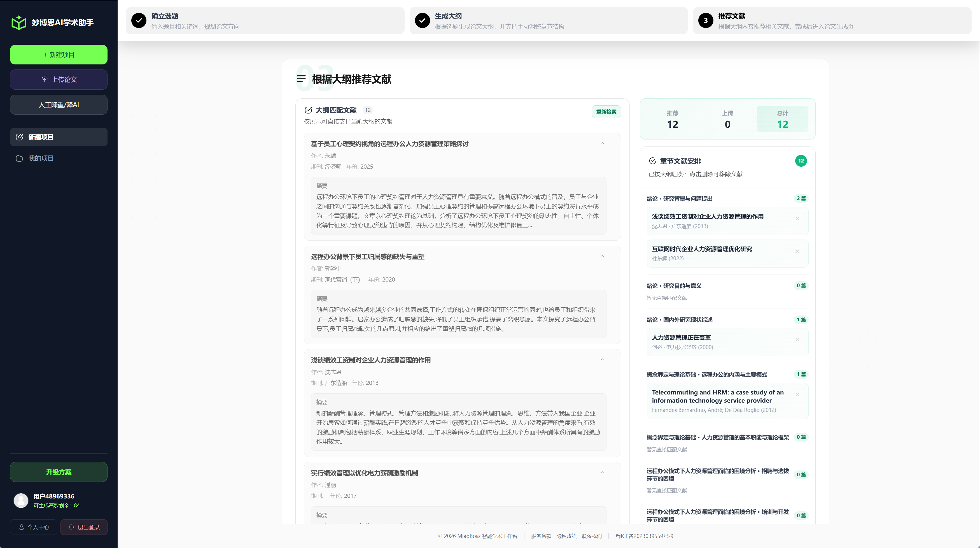Image resolution: width=980 pixels, height=548 pixels.
Task: Select step 3 推荐文献
Action: coord(832,20)
